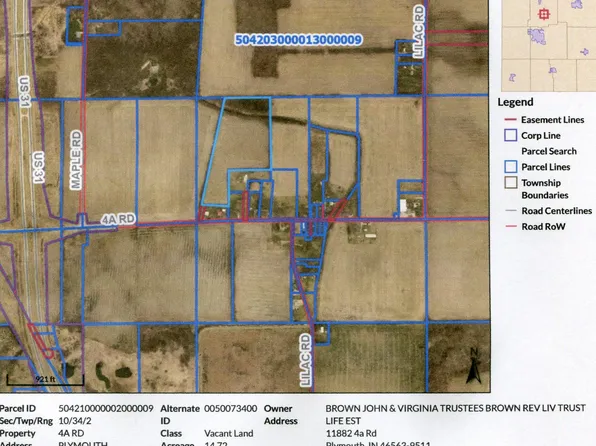The height and width of the screenshot is (446, 596).
Task: Select the Corp Line purple square symbol
Action: tap(510, 135)
